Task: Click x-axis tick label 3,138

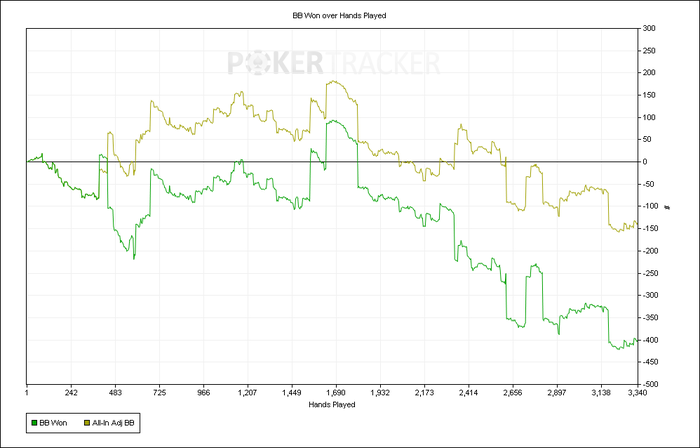Action: tap(601, 393)
